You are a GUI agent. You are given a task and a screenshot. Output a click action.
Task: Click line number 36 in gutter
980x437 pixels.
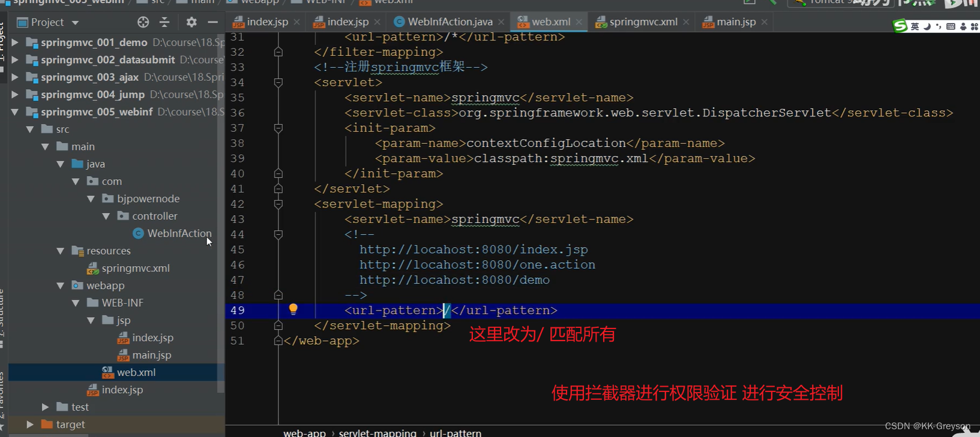238,113
